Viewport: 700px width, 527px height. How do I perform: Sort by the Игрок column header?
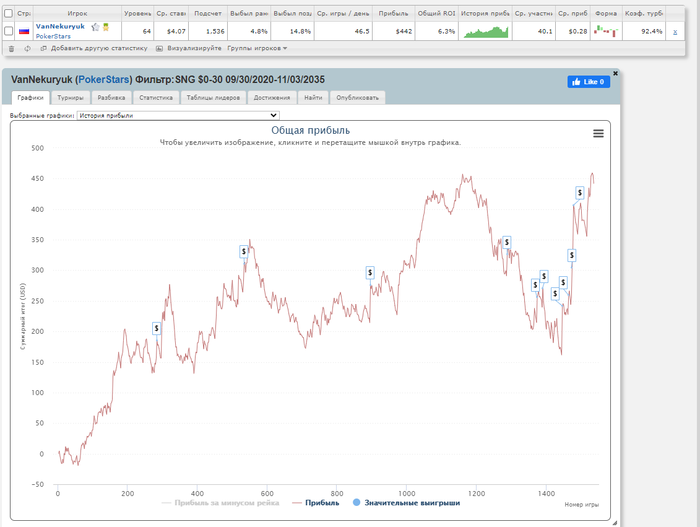[77, 13]
